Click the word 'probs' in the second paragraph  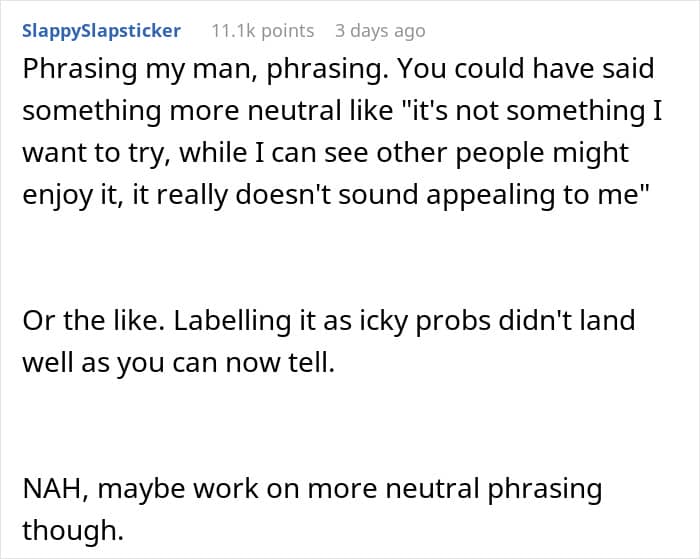tap(453, 321)
